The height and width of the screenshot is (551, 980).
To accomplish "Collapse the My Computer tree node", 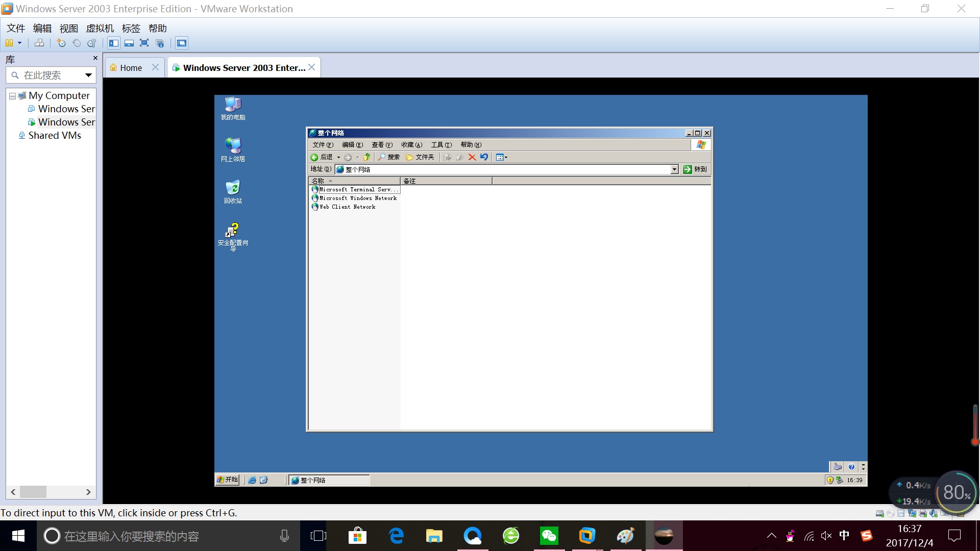I will [12, 96].
